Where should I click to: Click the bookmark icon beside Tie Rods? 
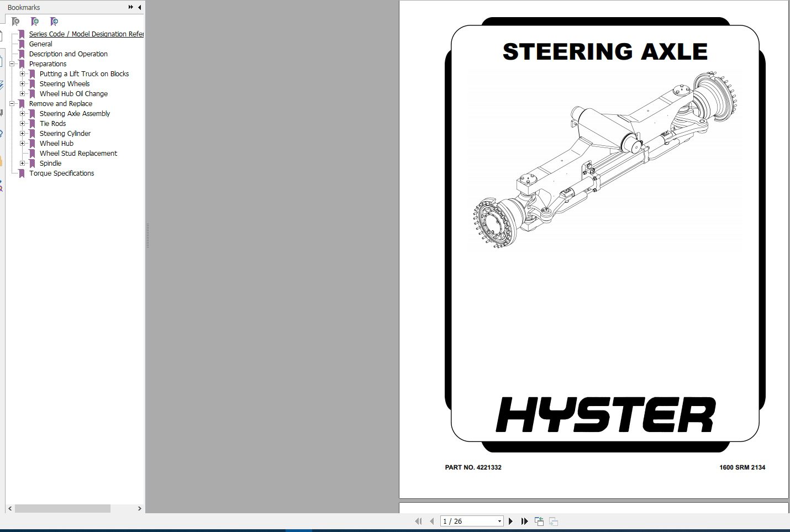(32, 124)
